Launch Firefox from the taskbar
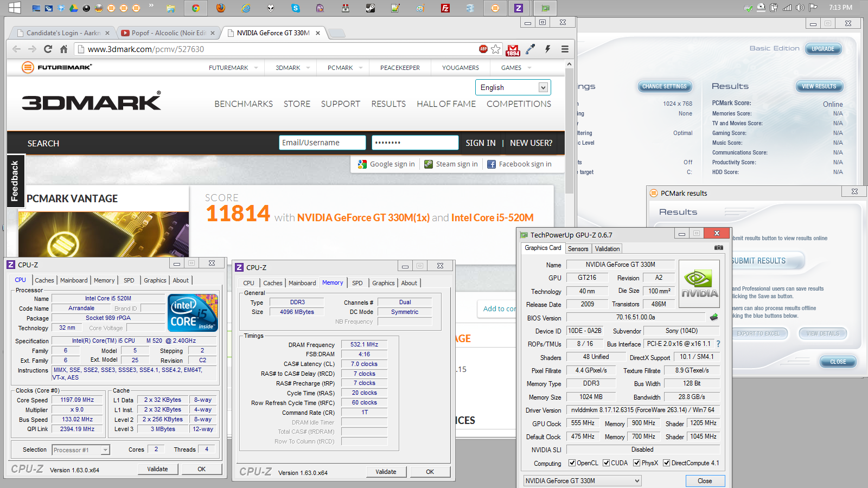868x488 pixels. pos(220,8)
